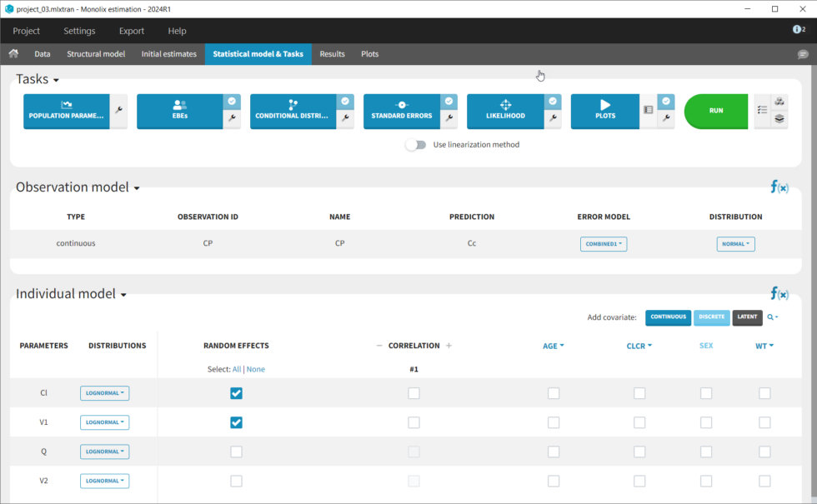
Task: Open the NORMAL distribution dropdown
Action: (735, 244)
